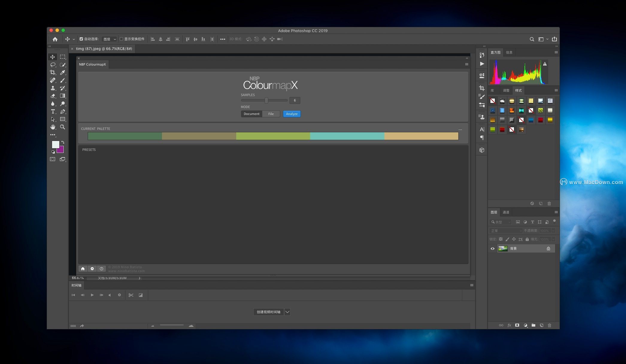Add a layer mask in Layers panel

point(517,325)
